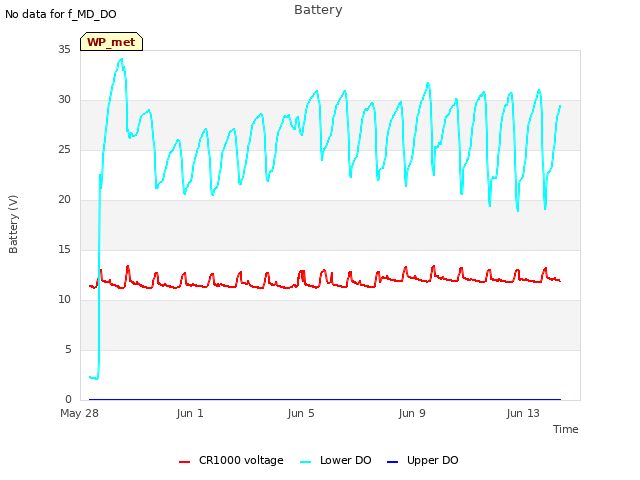Click the Jun 5 x-axis label
Screen dimensions: 640x480
[x=301, y=413]
